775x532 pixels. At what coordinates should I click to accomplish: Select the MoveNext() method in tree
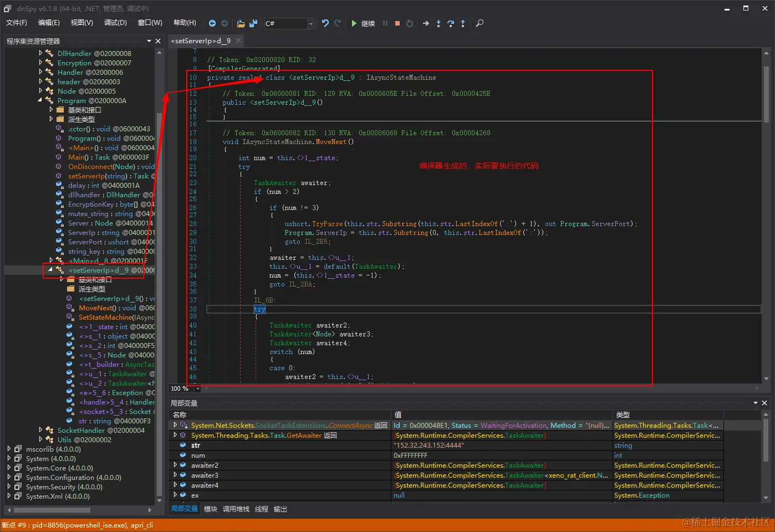coord(116,308)
